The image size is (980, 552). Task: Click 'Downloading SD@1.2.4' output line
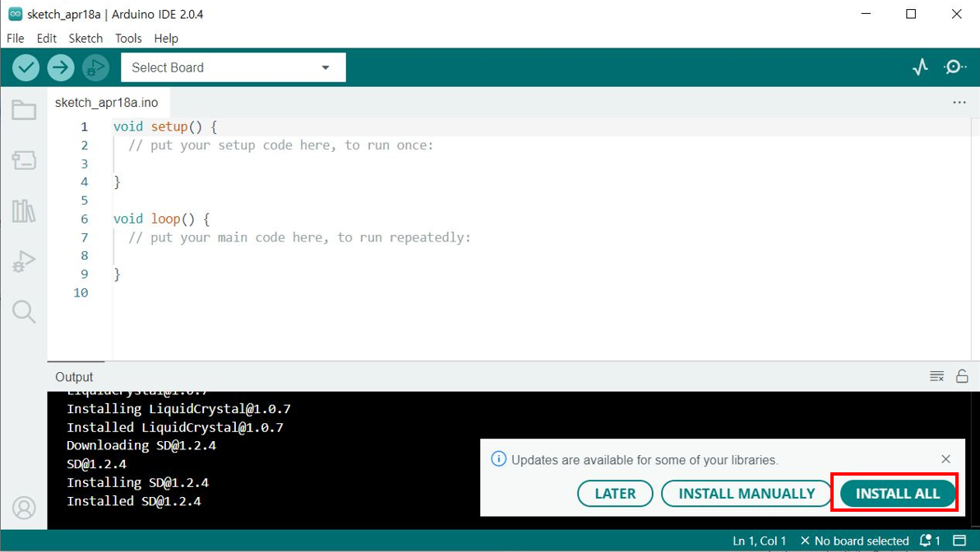pos(141,446)
